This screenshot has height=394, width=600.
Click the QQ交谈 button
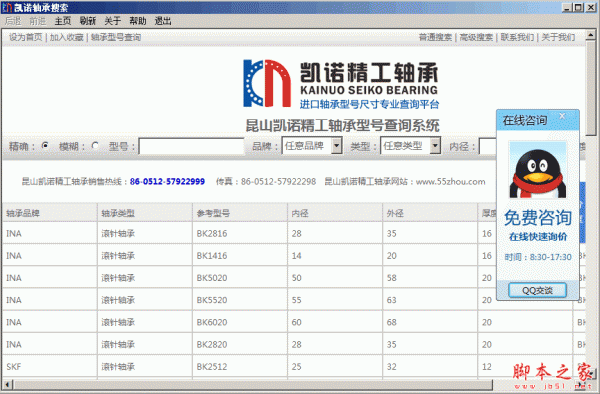tap(537, 290)
